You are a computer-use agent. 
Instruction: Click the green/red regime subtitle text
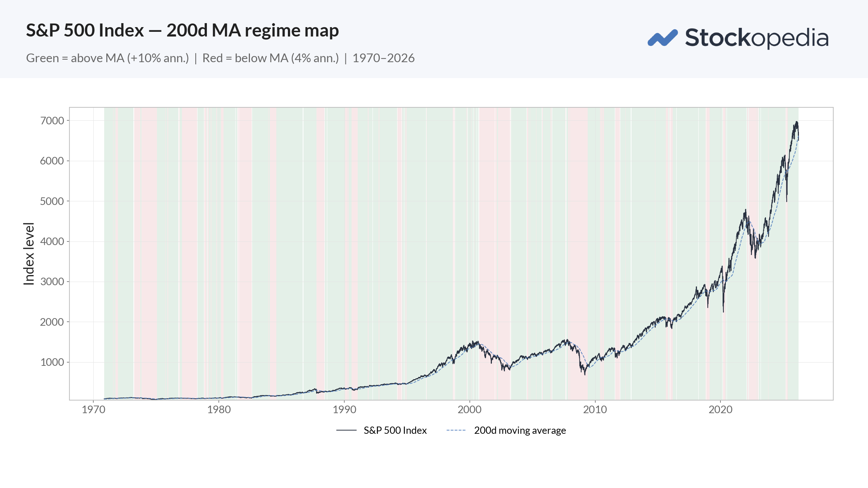point(220,58)
